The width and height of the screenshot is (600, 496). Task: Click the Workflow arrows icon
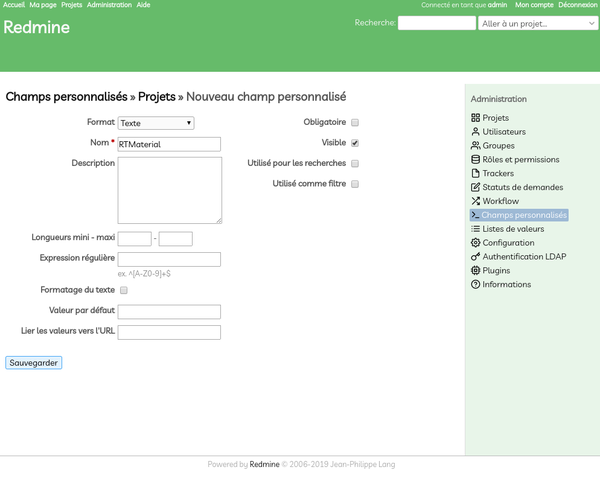(x=475, y=201)
